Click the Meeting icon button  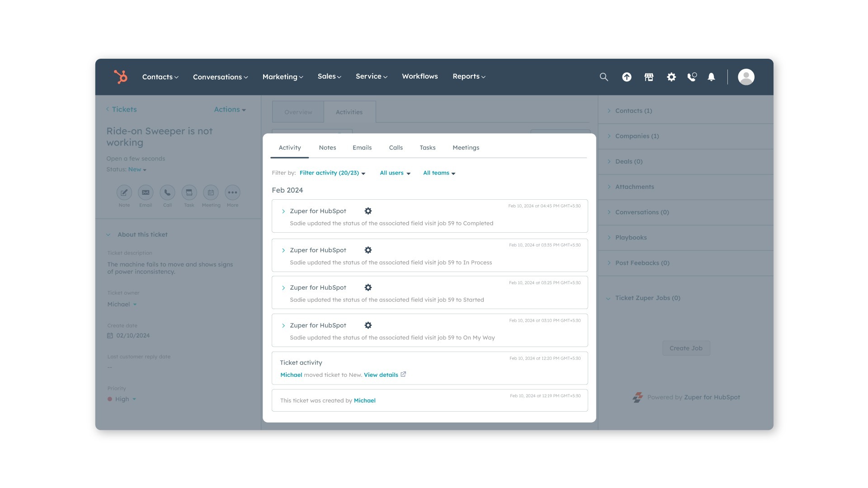click(211, 192)
